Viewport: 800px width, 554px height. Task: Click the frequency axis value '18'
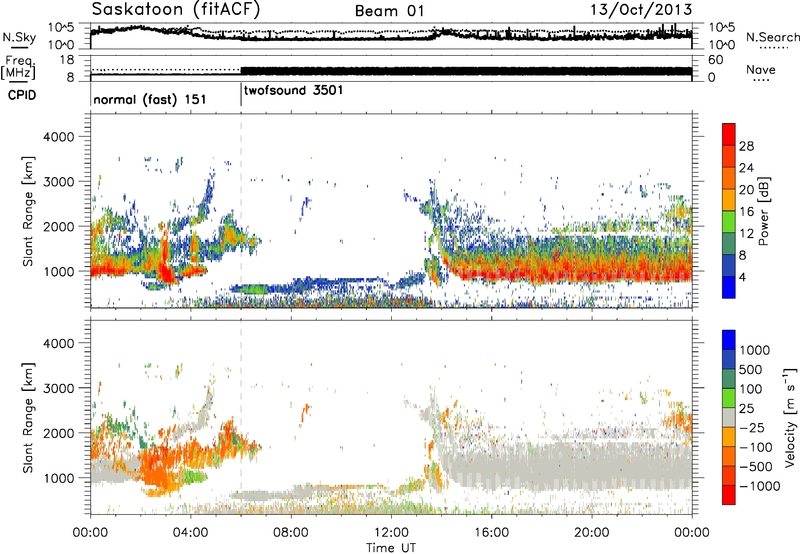coord(66,60)
